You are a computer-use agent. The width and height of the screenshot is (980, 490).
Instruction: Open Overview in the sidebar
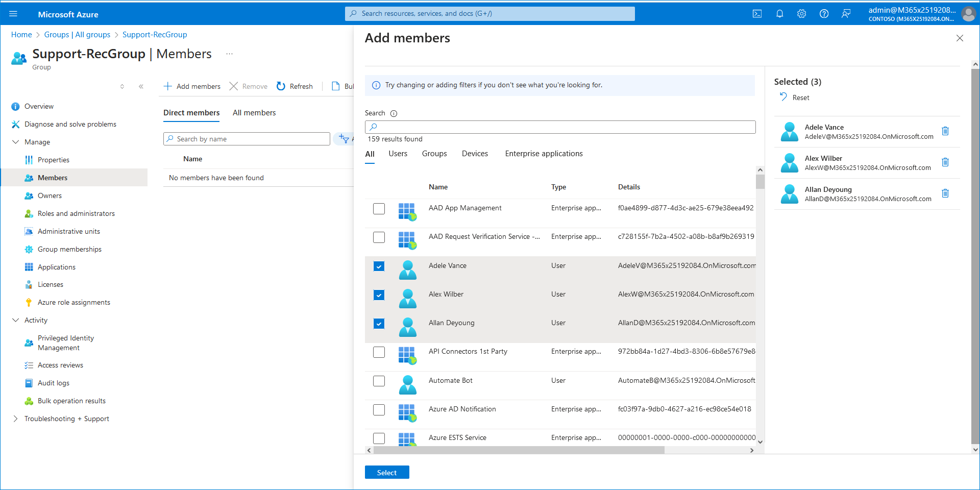(39, 106)
